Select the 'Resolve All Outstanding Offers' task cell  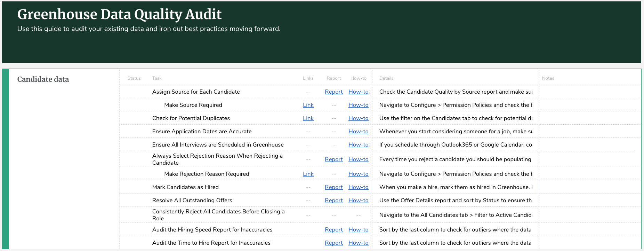click(x=192, y=200)
